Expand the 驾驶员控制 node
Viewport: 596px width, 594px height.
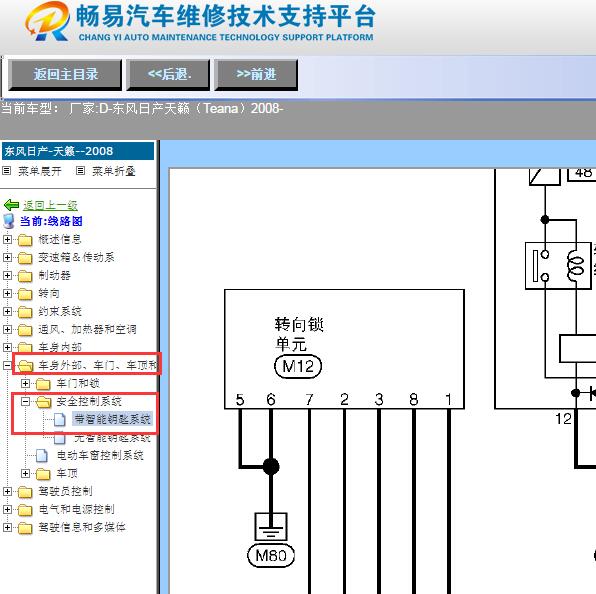coord(7,491)
